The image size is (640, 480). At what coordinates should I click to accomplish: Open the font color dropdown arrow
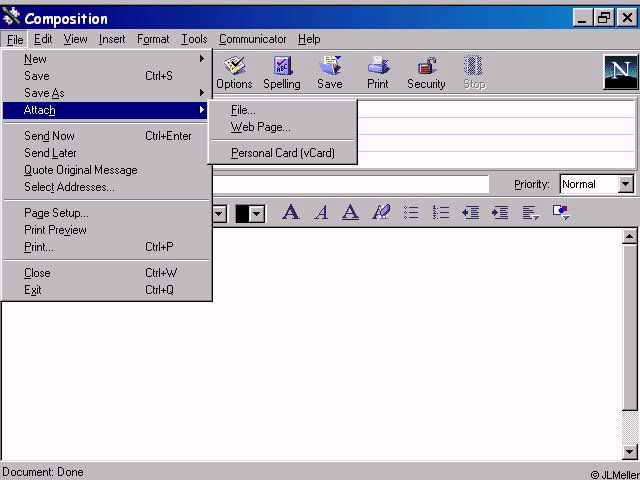(x=257, y=213)
